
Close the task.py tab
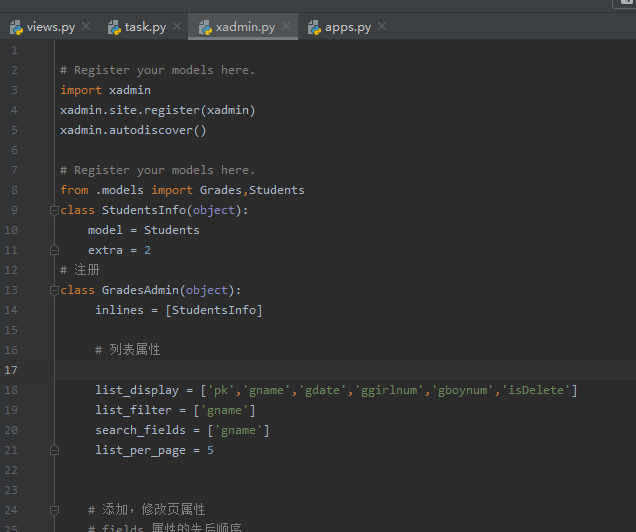coord(177,26)
